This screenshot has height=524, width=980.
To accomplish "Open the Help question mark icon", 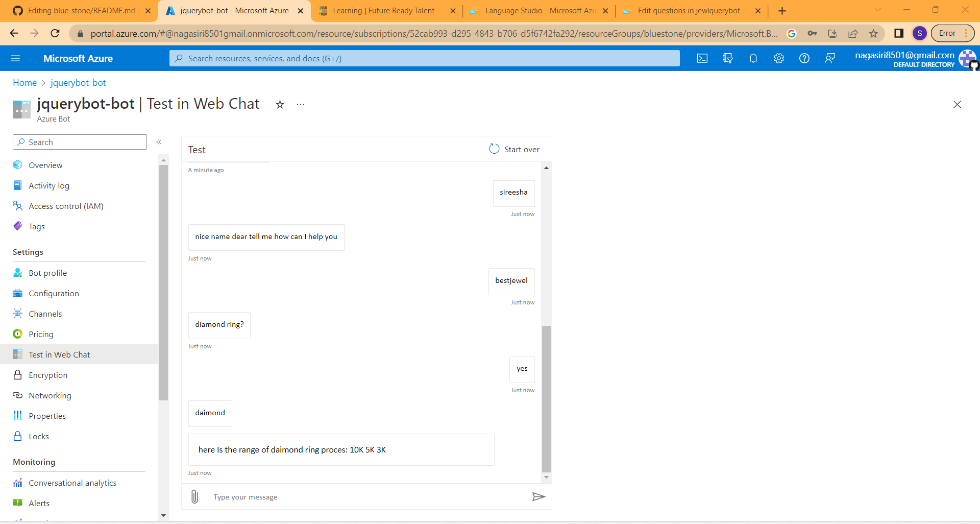I will coord(804,58).
